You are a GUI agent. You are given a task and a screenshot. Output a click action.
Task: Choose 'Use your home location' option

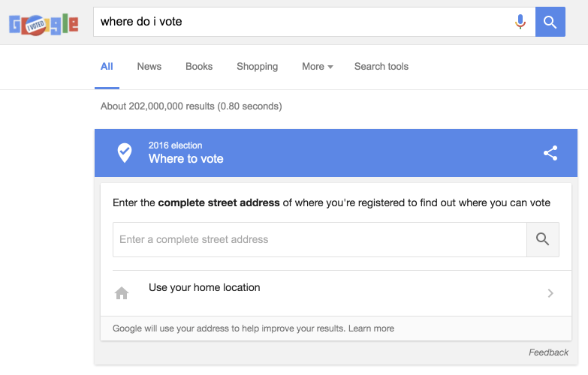pos(204,288)
